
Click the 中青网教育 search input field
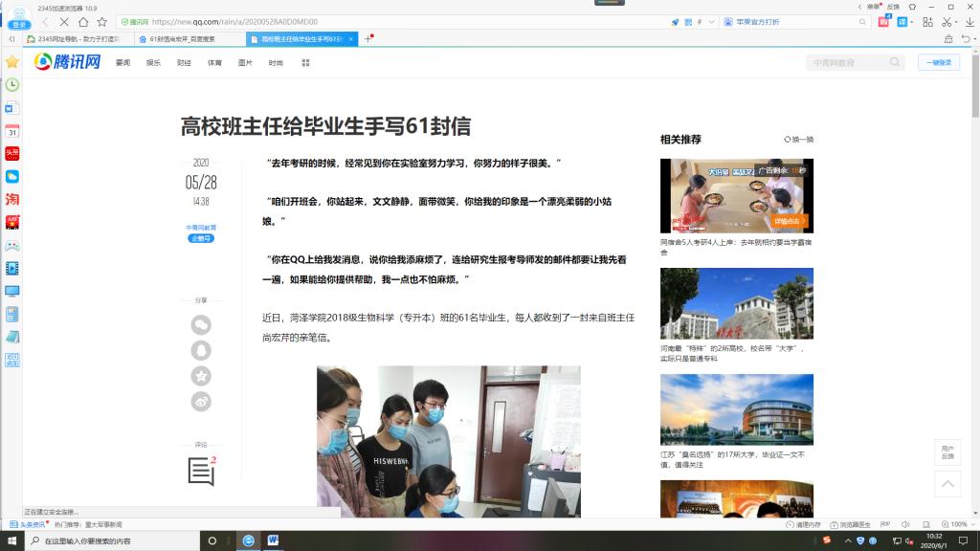(847, 62)
